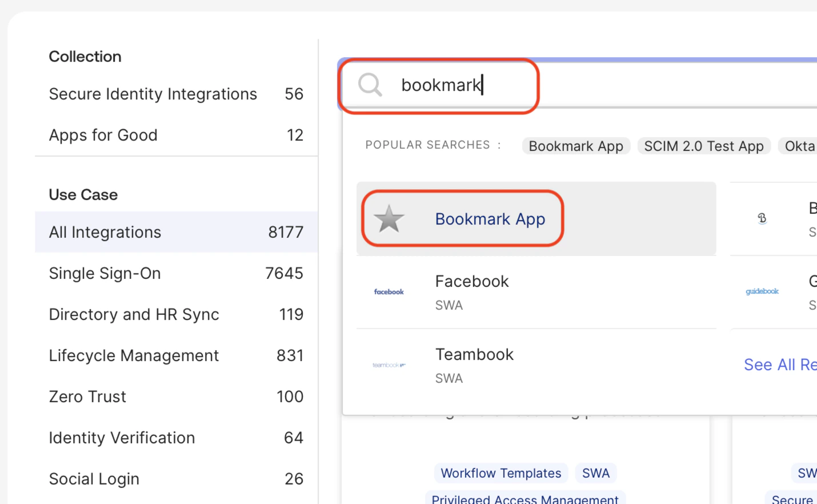The width and height of the screenshot is (817, 504).
Task: Click the Guidebook app logo
Action: point(762,291)
